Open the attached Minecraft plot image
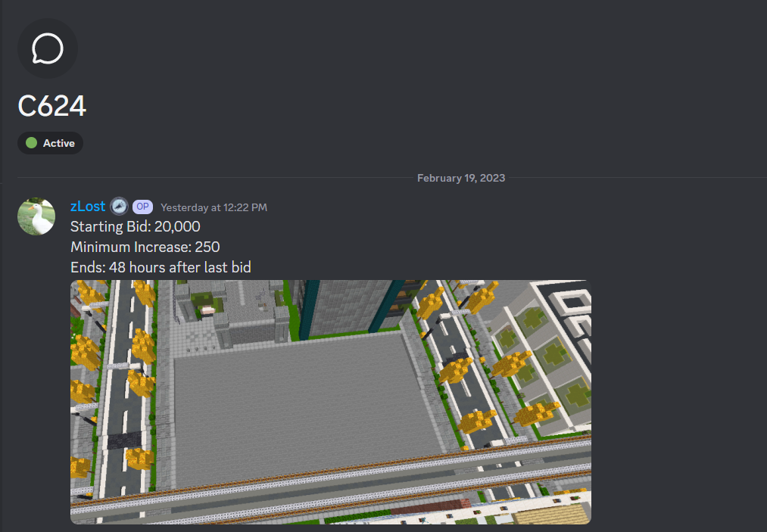767x532 pixels. coord(331,402)
